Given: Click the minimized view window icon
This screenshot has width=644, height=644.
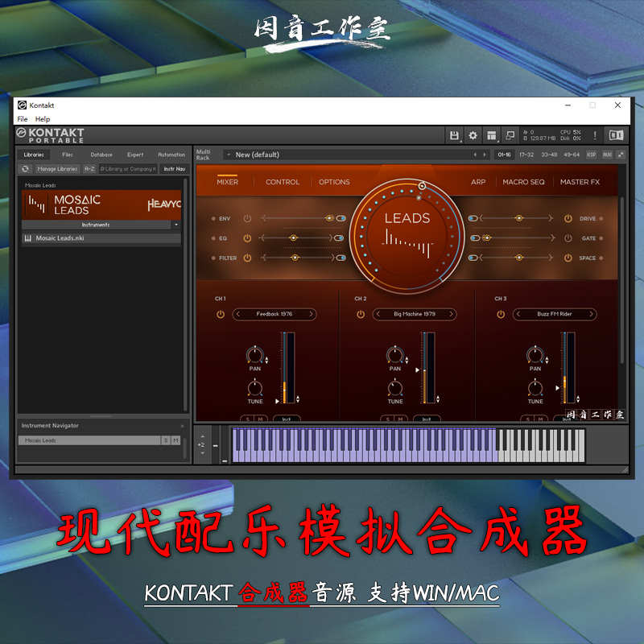Looking at the screenshot, I should click(510, 135).
